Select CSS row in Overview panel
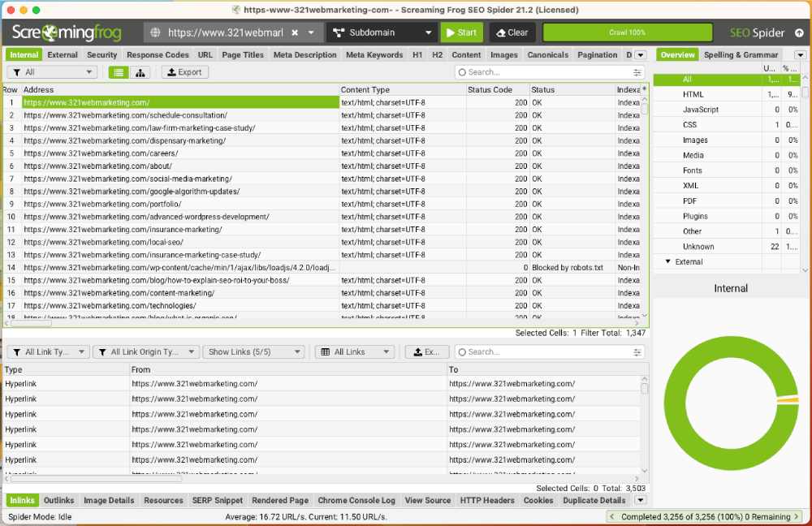Viewport: 812px width, 526px height. point(727,125)
